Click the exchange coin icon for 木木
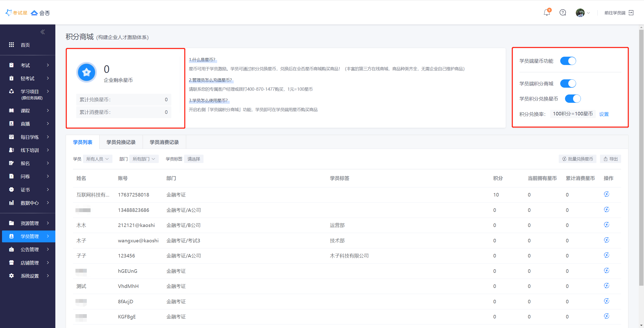644x328 pixels. [607, 225]
